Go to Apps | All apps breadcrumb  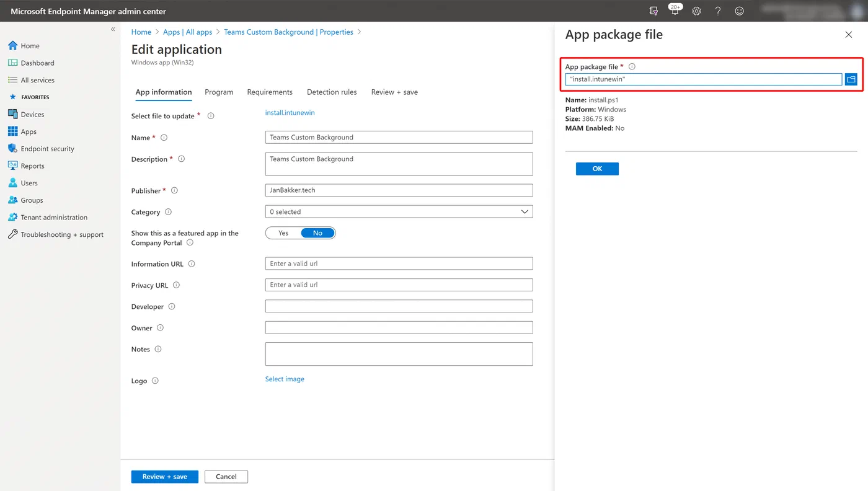pyautogui.click(x=188, y=32)
